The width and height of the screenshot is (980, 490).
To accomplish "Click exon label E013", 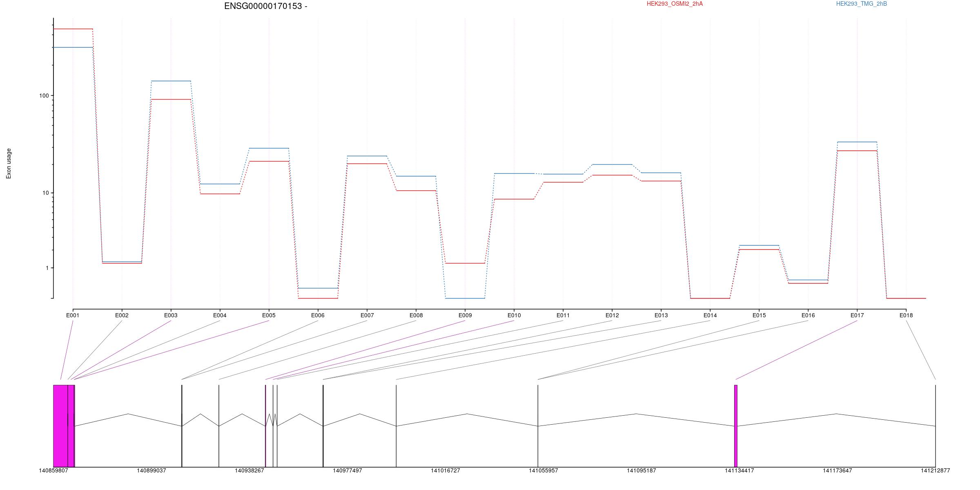I will (661, 315).
